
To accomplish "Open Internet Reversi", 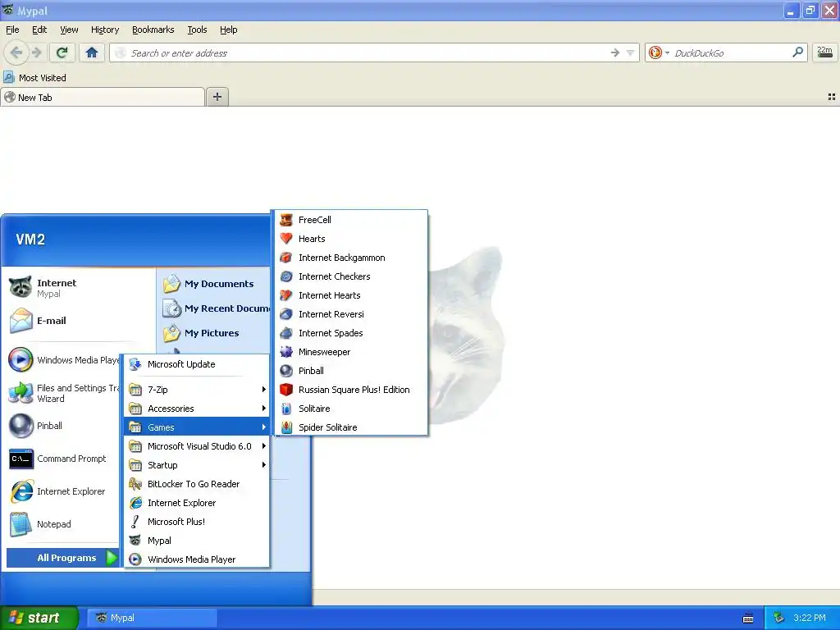I will (x=351, y=314).
